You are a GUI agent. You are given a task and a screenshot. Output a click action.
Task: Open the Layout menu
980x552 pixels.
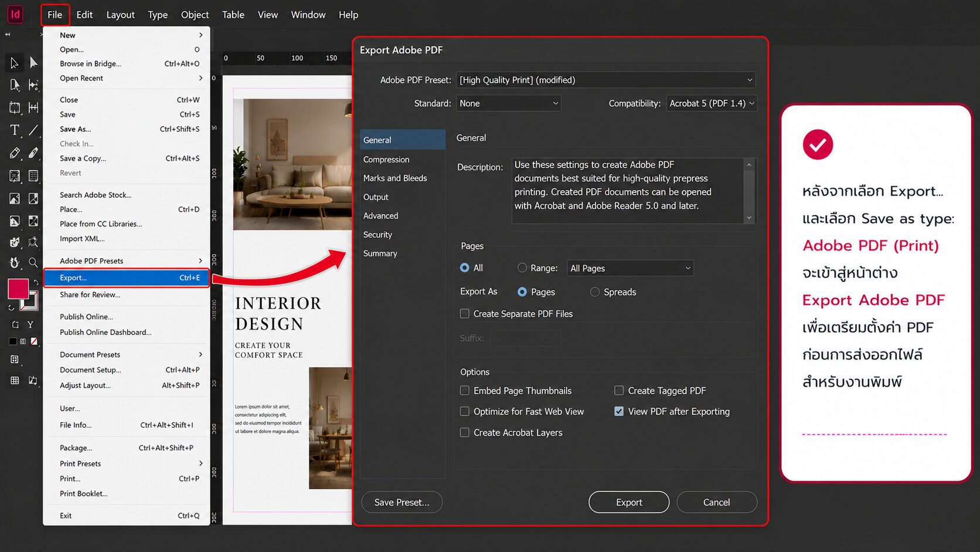point(120,15)
